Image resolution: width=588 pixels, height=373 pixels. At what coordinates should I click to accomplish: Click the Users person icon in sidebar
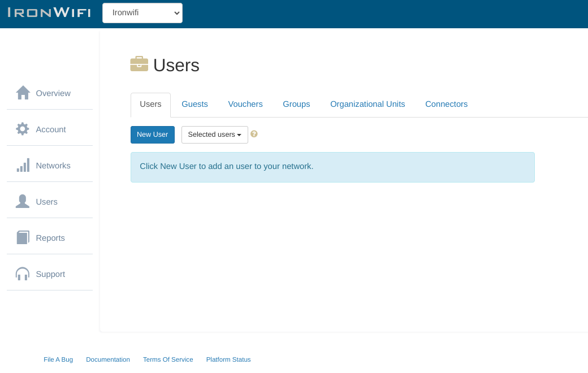tap(23, 201)
